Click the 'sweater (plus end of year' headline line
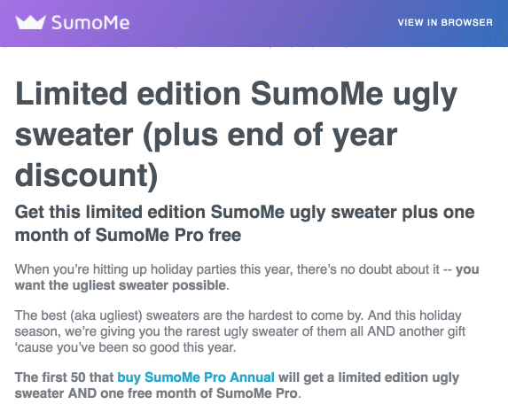The image size is (508, 420). click(x=206, y=136)
